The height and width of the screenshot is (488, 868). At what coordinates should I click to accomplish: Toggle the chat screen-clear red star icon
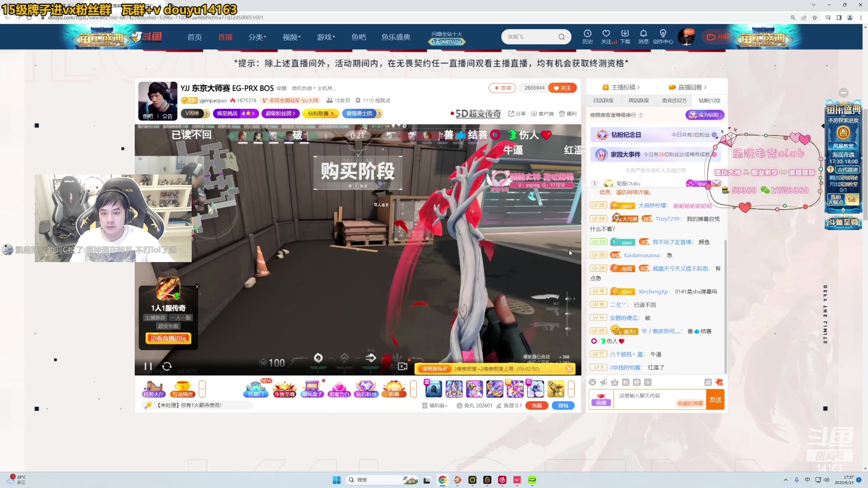click(x=719, y=382)
